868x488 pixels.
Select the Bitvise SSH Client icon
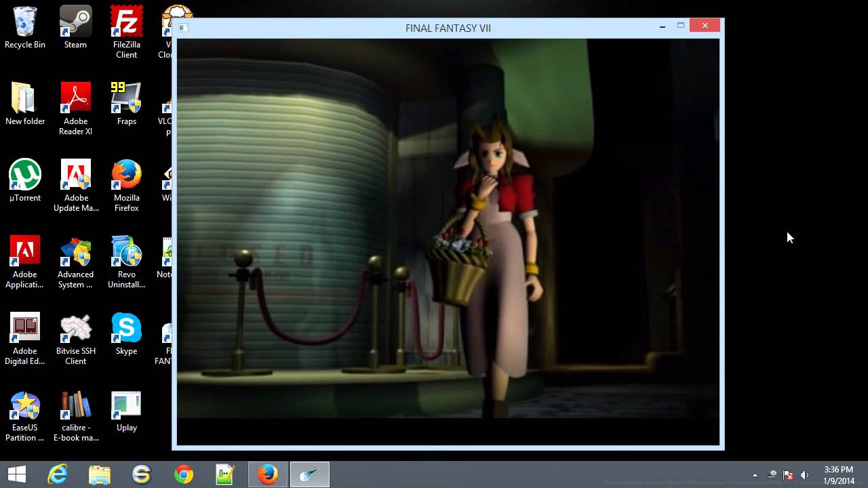(75, 339)
